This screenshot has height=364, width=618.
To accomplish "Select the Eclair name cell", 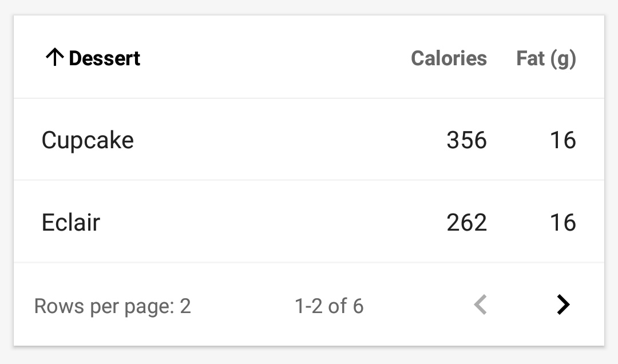I will pos(71,222).
